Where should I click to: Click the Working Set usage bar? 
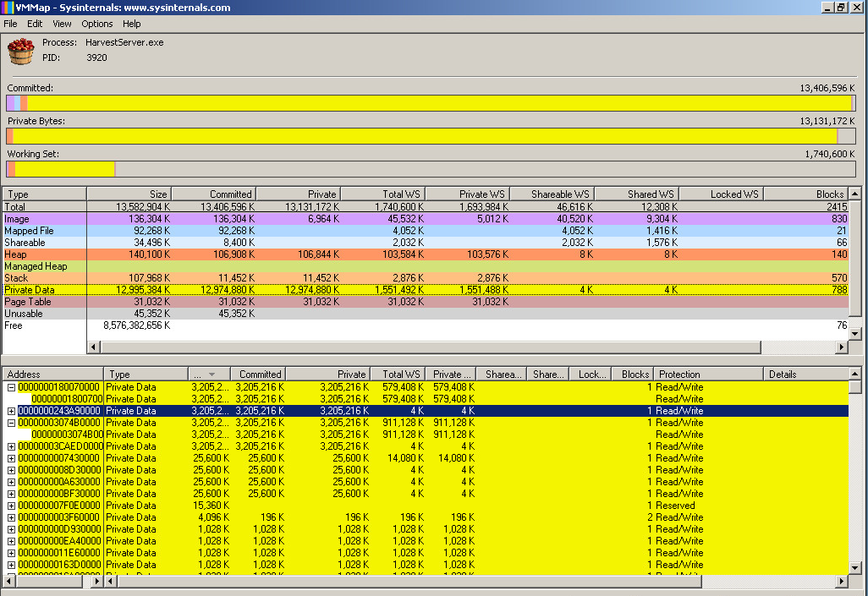click(431, 169)
